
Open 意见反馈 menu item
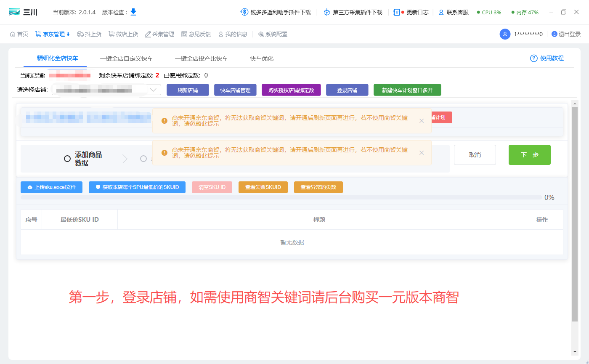click(x=196, y=34)
